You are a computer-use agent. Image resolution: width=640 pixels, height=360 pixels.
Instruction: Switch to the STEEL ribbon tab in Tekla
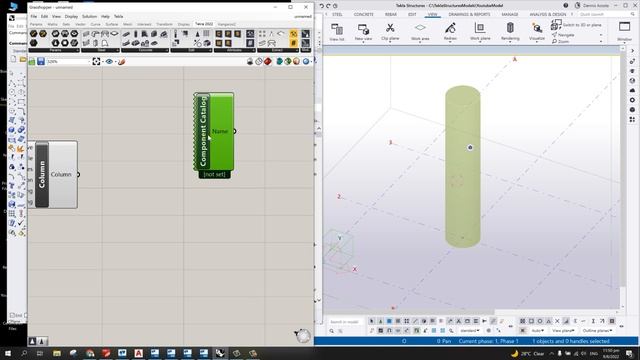coord(337,14)
